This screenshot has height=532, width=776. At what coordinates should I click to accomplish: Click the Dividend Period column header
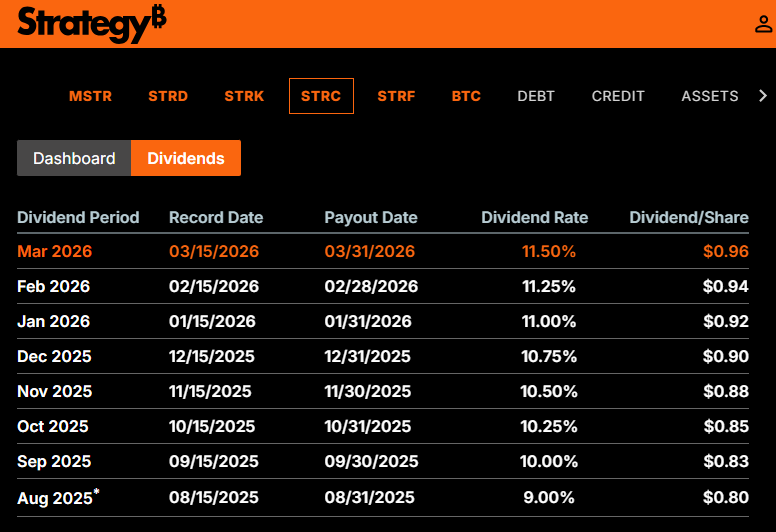[x=78, y=217]
